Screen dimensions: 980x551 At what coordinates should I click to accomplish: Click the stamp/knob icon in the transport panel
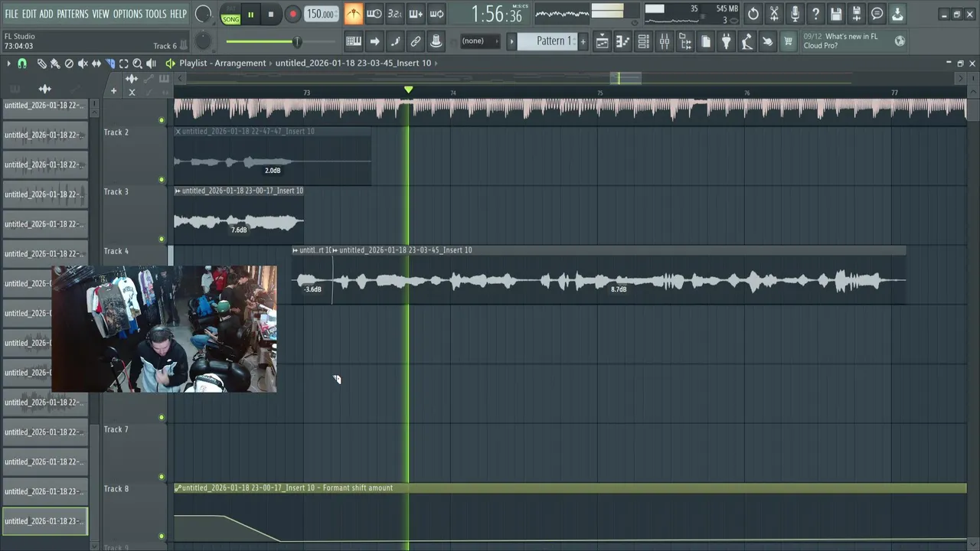(x=436, y=41)
